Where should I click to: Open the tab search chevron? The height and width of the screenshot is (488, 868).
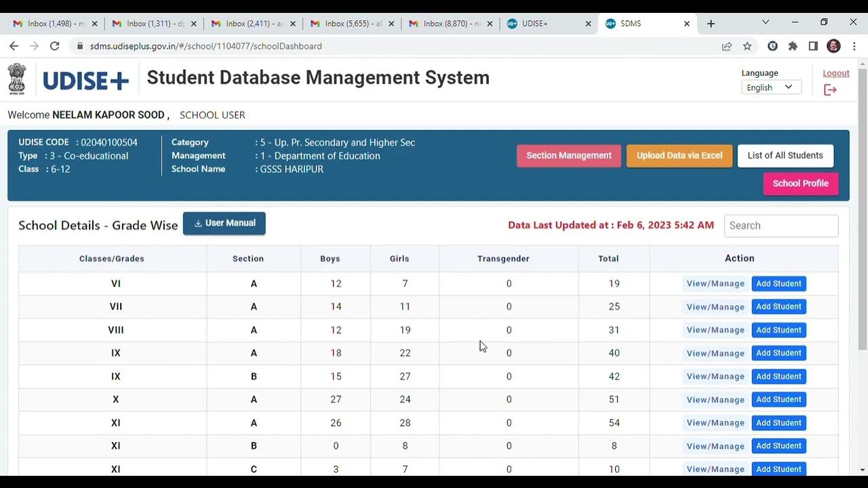point(766,22)
